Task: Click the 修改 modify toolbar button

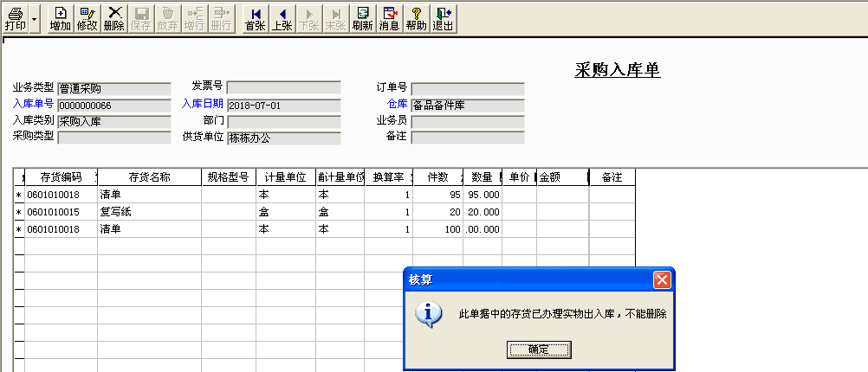Action: (87, 19)
